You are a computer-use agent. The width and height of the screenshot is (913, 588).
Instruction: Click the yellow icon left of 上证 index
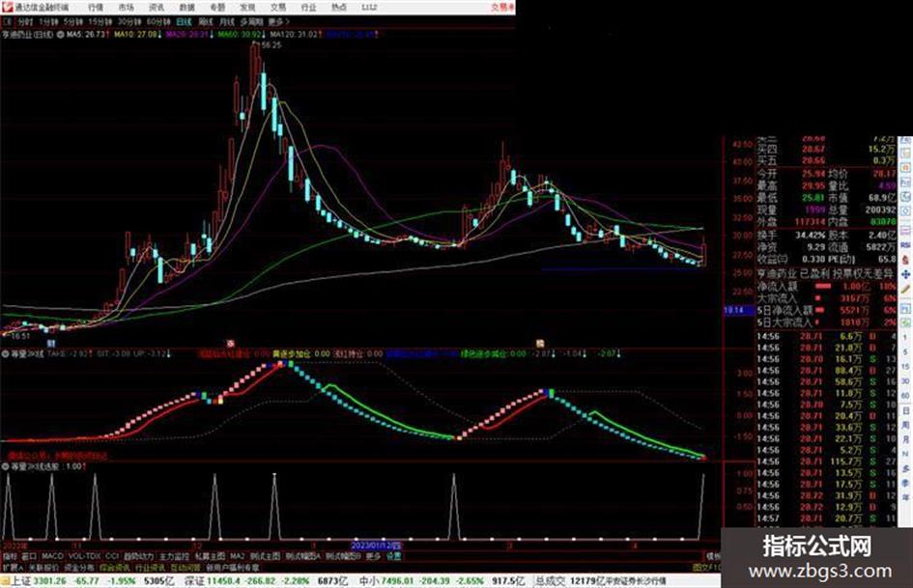(5, 580)
